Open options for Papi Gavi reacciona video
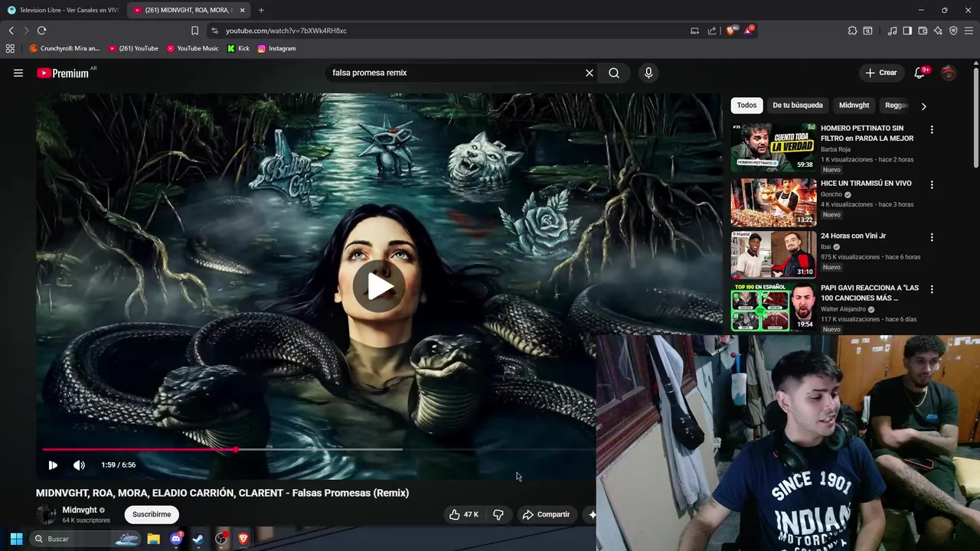The height and width of the screenshot is (551, 980). 932,289
